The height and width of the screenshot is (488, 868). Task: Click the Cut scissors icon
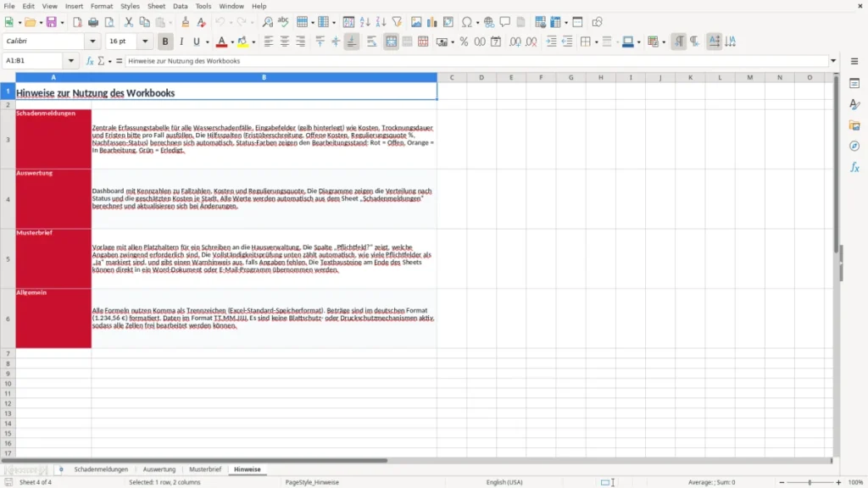tap(129, 22)
